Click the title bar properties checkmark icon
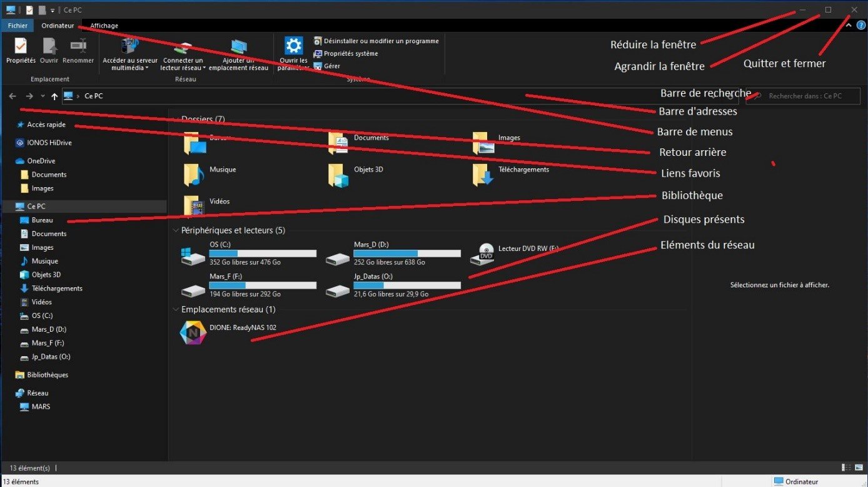This screenshot has height=487, width=868. pyautogui.click(x=29, y=10)
